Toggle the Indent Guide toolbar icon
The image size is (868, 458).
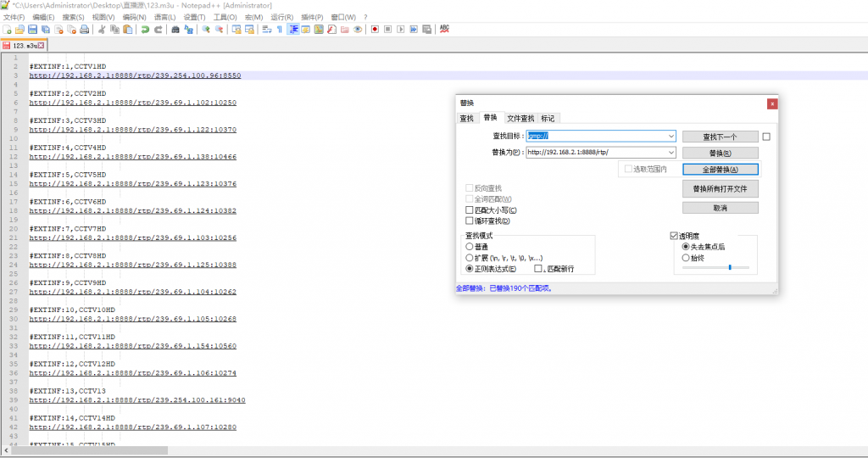293,30
